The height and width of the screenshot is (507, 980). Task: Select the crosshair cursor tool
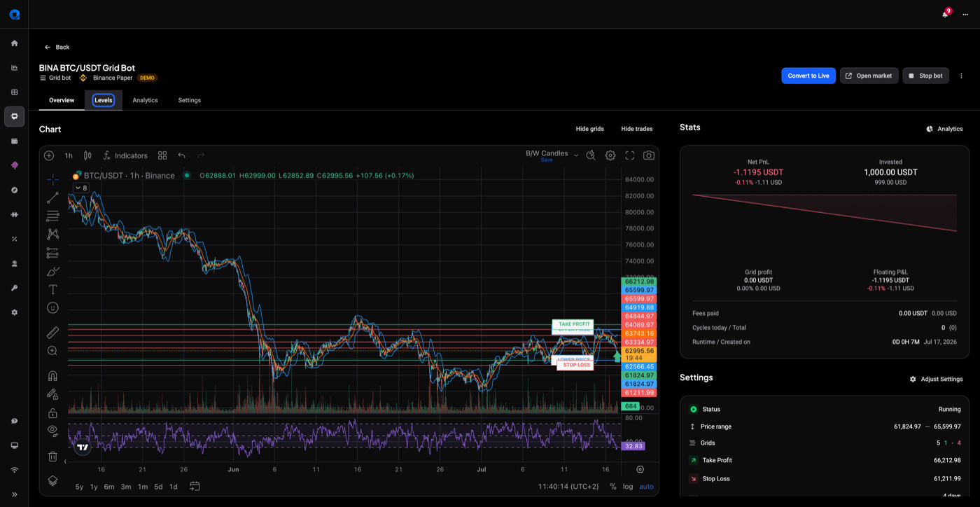[52, 180]
